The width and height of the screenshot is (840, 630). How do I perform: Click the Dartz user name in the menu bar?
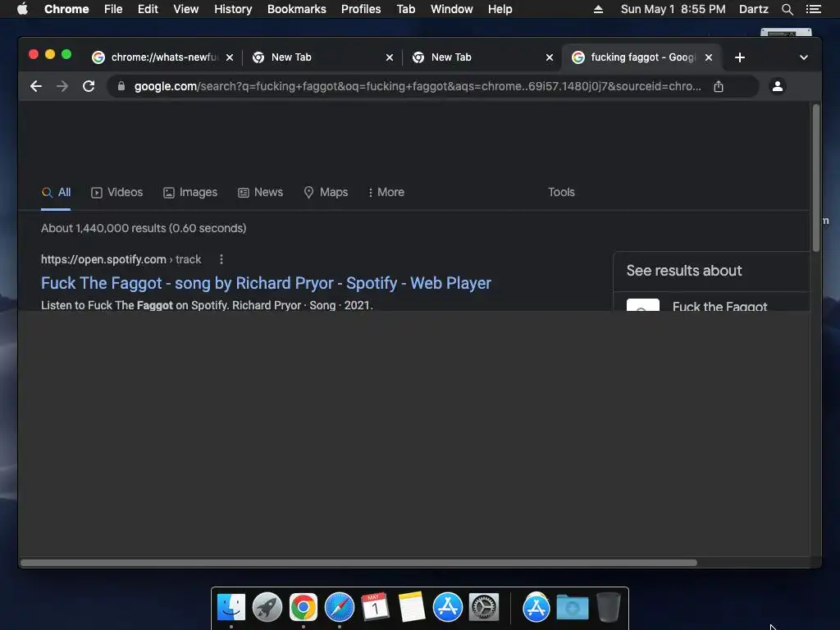(x=754, y=9)
